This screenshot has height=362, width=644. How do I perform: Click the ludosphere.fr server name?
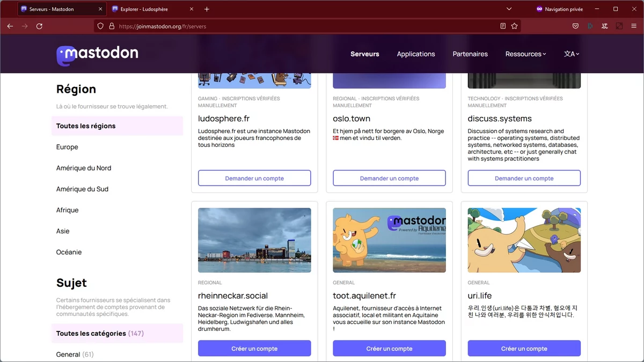224,119
